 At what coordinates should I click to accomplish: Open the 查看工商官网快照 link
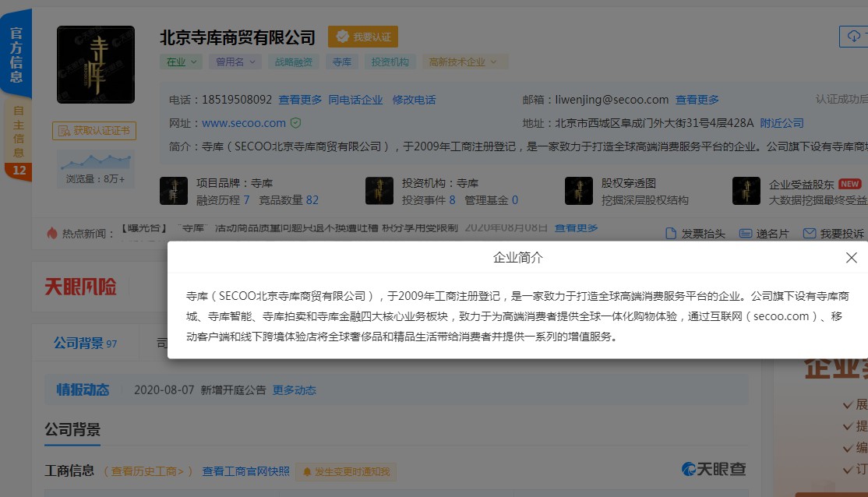click(x=245, y=471)
